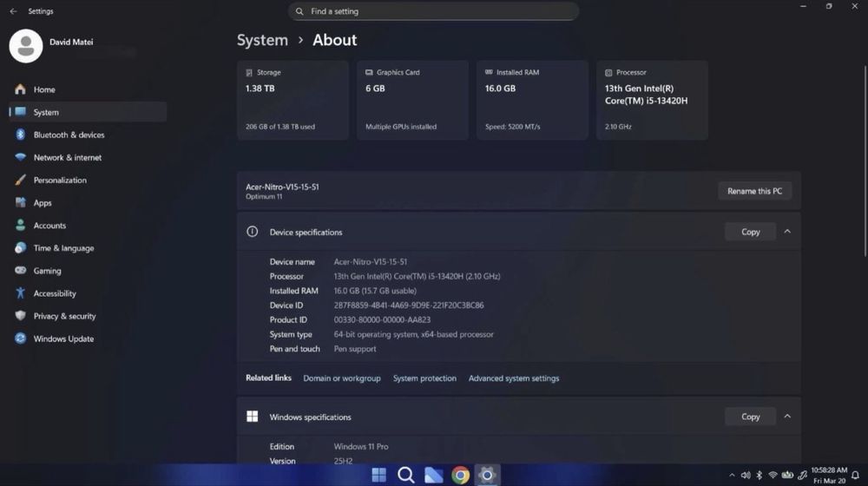The height and width of the screenshot is (486, 868).
Task: Click the Device ID value text
Action: (x=409, y=305)
